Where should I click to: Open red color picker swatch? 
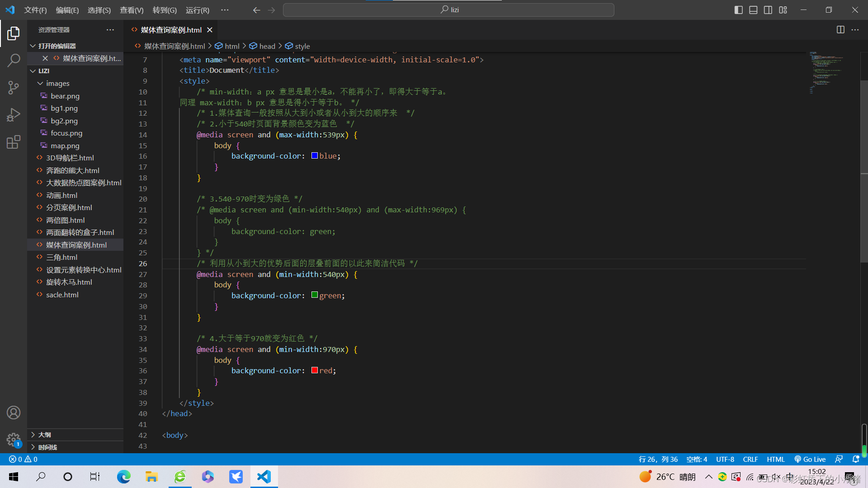tap(315, 371)
